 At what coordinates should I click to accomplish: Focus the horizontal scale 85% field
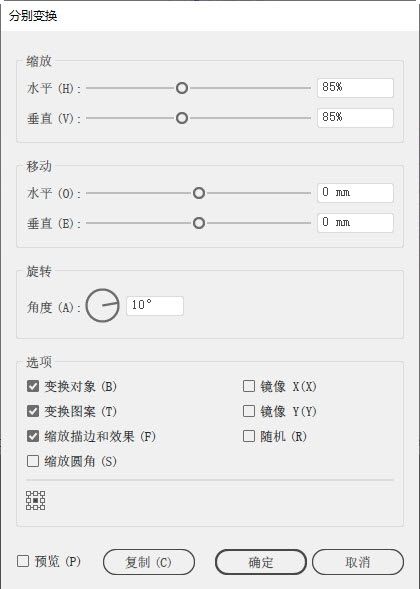click(355, 88)
